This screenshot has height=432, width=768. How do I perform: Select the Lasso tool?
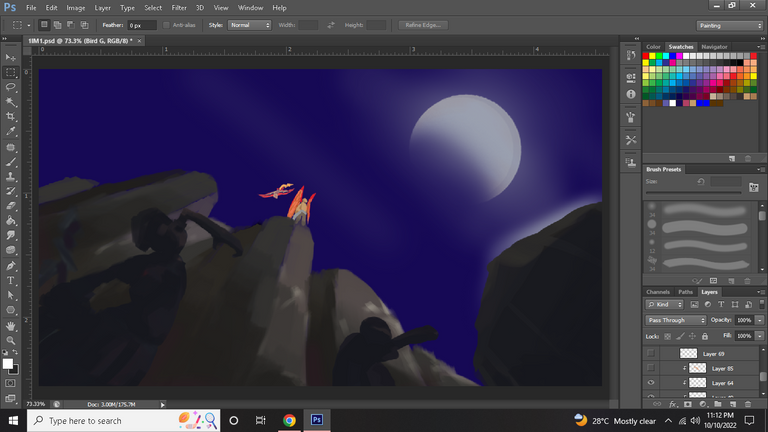(10, 87)
